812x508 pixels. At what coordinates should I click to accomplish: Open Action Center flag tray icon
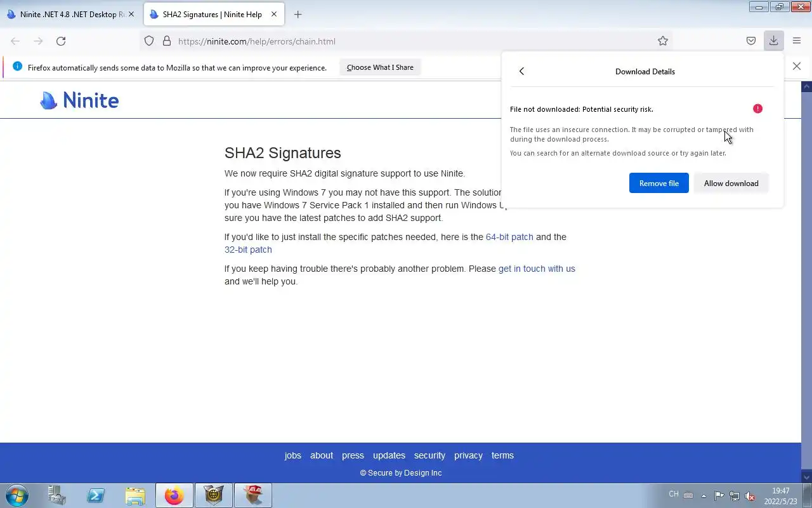point(719,496)
